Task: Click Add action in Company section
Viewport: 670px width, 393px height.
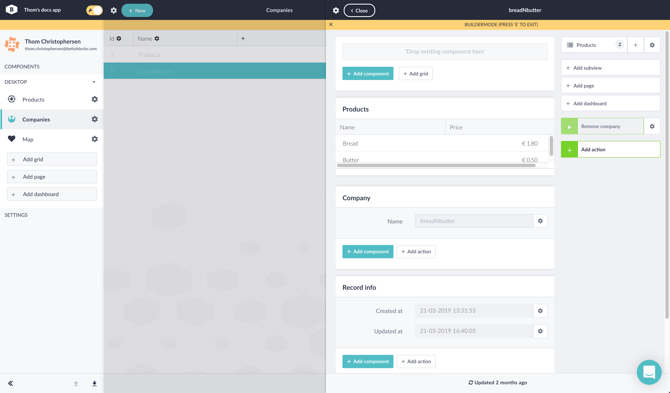Action: 416,252
